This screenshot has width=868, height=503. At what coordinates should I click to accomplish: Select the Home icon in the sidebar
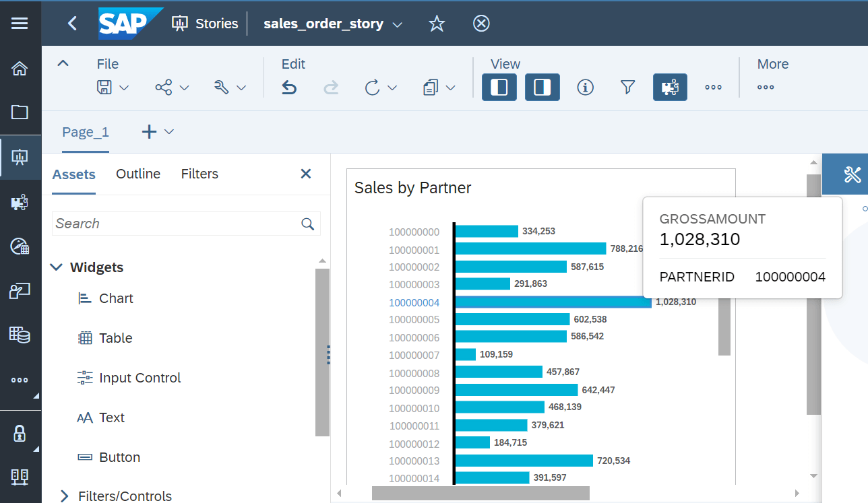coord(20,68)
